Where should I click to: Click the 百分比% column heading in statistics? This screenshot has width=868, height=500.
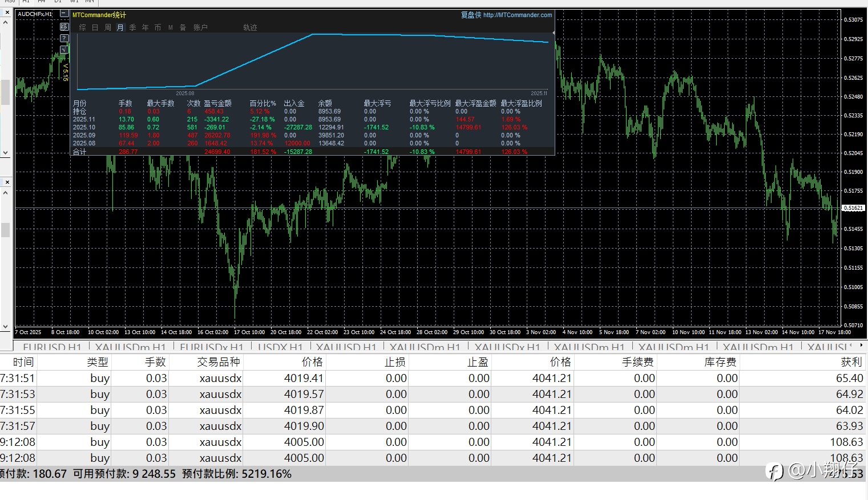(263, 103)
